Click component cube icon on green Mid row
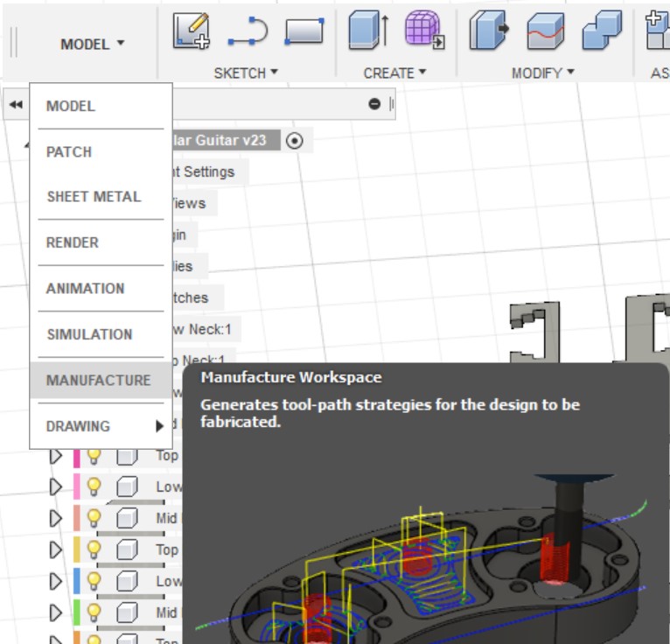The width and height of the screenshot is (670, 644). [127, 612]
